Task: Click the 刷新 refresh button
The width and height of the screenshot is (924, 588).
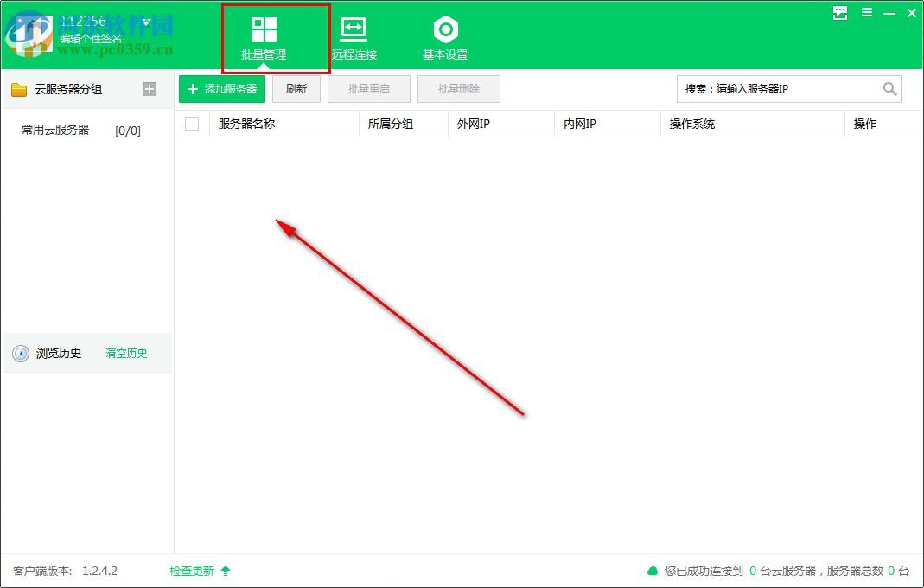Action: click(296, 88)
